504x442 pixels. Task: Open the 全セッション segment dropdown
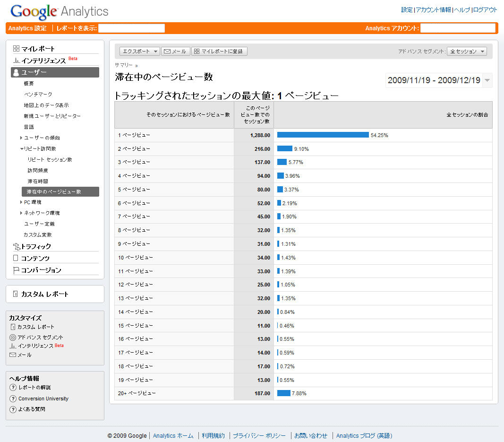click(467, 52)
